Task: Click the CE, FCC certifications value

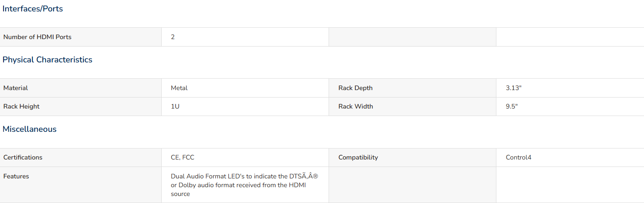Action: [182, 157]
